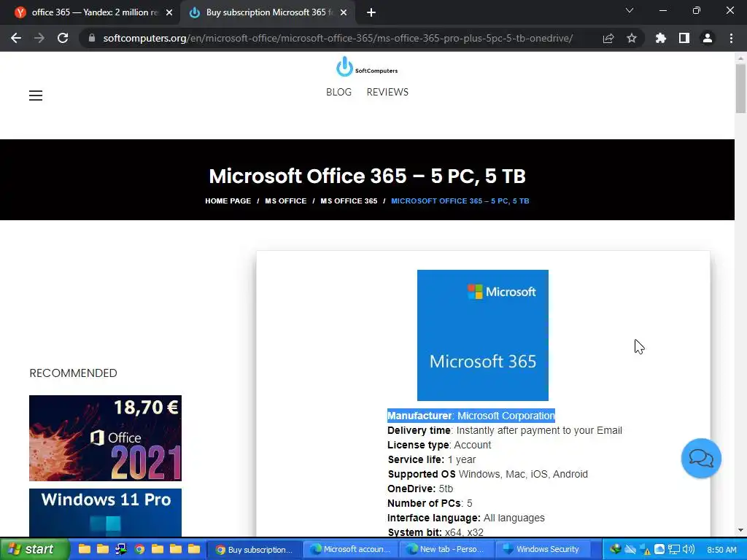Switch to Microsoft account taskbar window
This screenshot has width=747, height=560.
[x=350, y=550]
